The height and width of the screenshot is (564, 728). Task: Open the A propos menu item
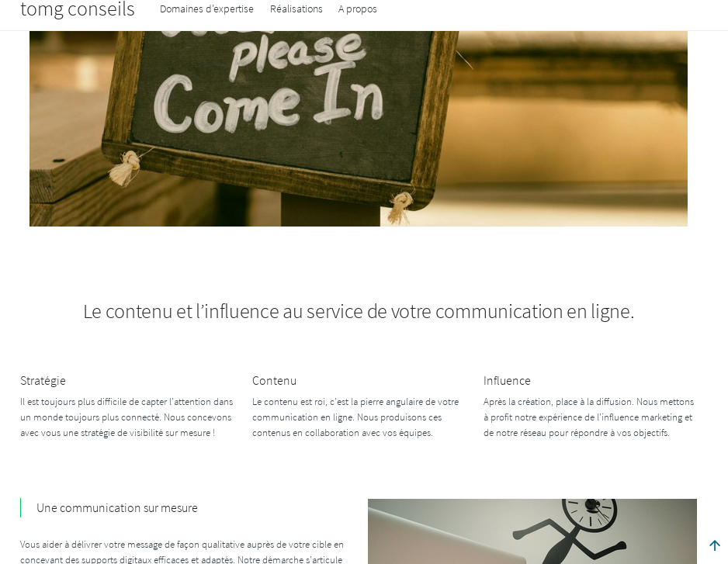[x=358, y=9]
